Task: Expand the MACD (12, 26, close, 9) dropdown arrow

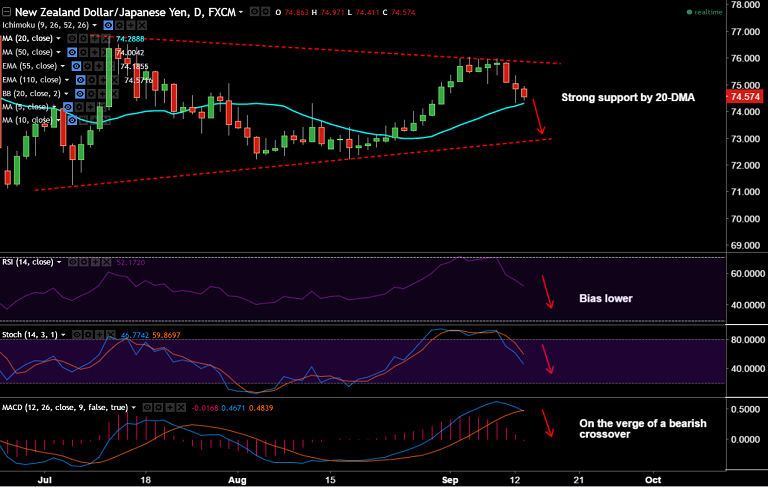Action: click(134, 407)
